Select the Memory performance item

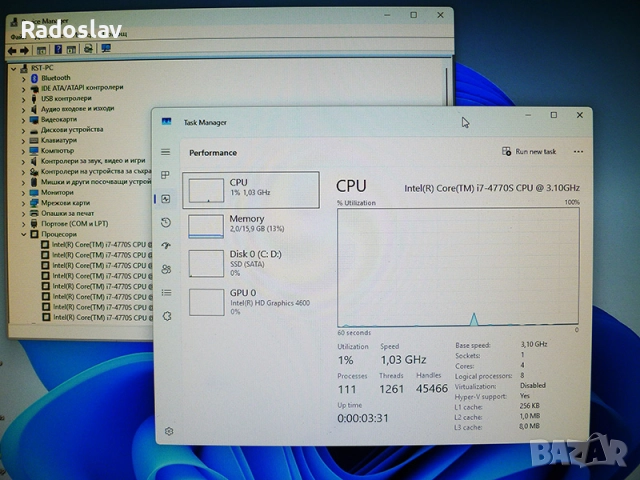tap(251, 226)
